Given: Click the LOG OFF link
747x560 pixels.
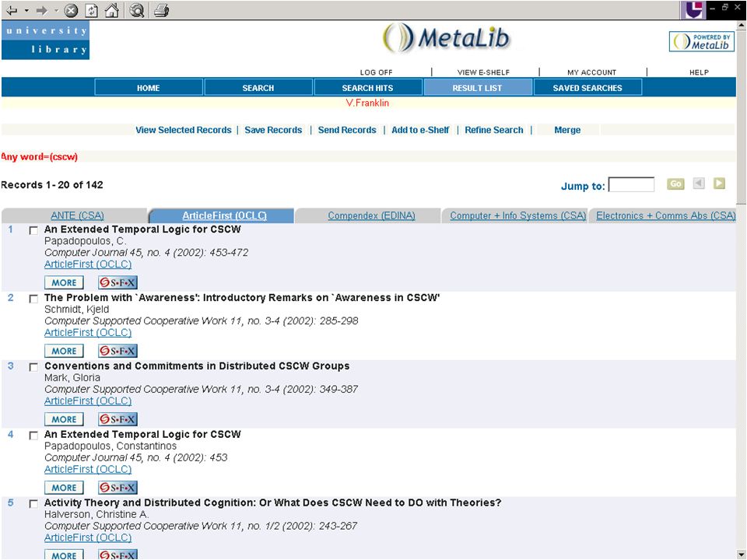Looking at the screenshot, I should (x=377, y=72).
